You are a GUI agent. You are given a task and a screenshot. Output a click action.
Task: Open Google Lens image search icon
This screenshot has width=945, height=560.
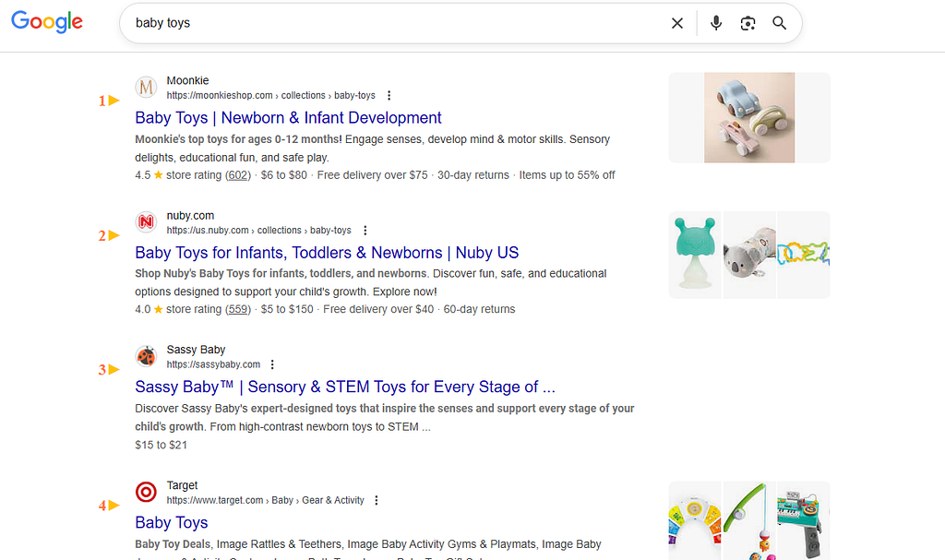tap(748, 23)
